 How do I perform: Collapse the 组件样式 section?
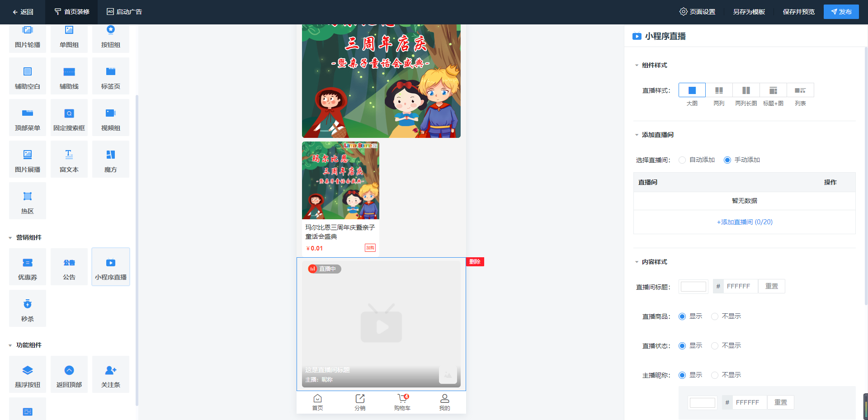click(x=651, y=66)
